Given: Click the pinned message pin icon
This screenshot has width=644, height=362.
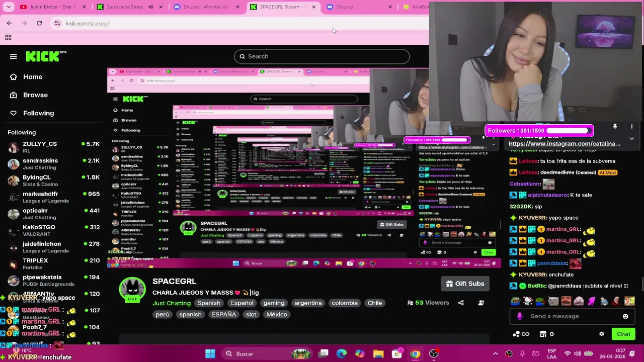Looking at the screenshot, I should tap(615, 127).
